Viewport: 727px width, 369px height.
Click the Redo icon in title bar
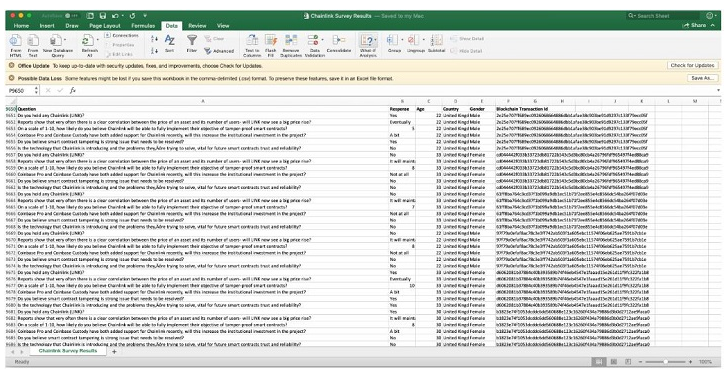pyautogui.click(x=133, y=16)
